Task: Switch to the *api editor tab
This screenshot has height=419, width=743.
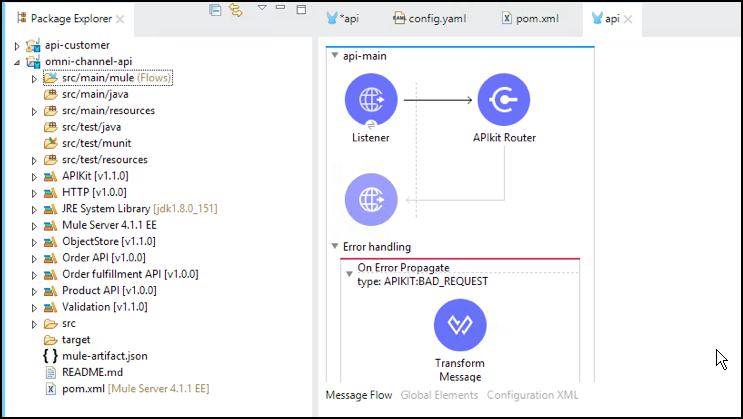Action: [343, 18]
